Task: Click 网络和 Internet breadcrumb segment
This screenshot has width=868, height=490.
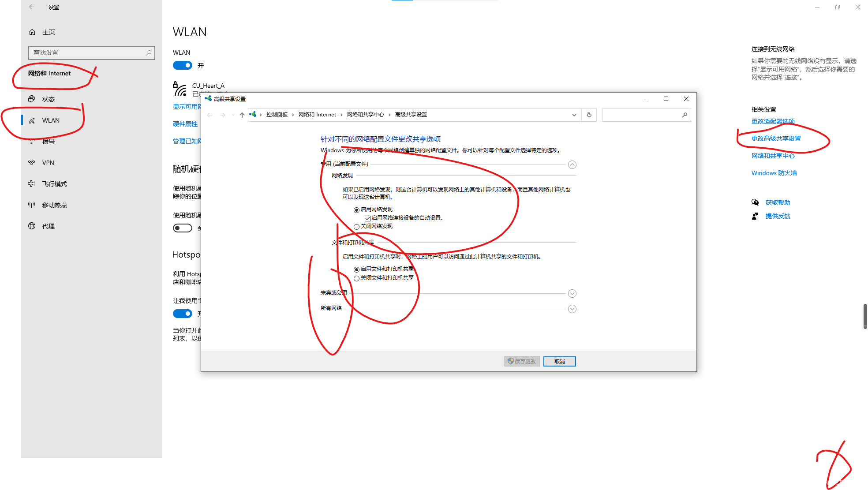Action: [317, 115]
